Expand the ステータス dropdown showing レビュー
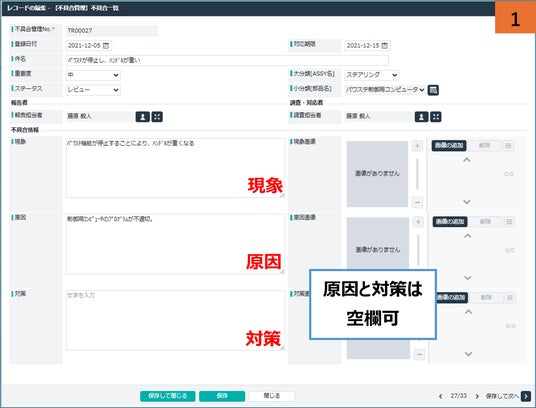Image resolution: width=536 pixels, height=408 pixels. pyautogui.click(x=93, y=90)
